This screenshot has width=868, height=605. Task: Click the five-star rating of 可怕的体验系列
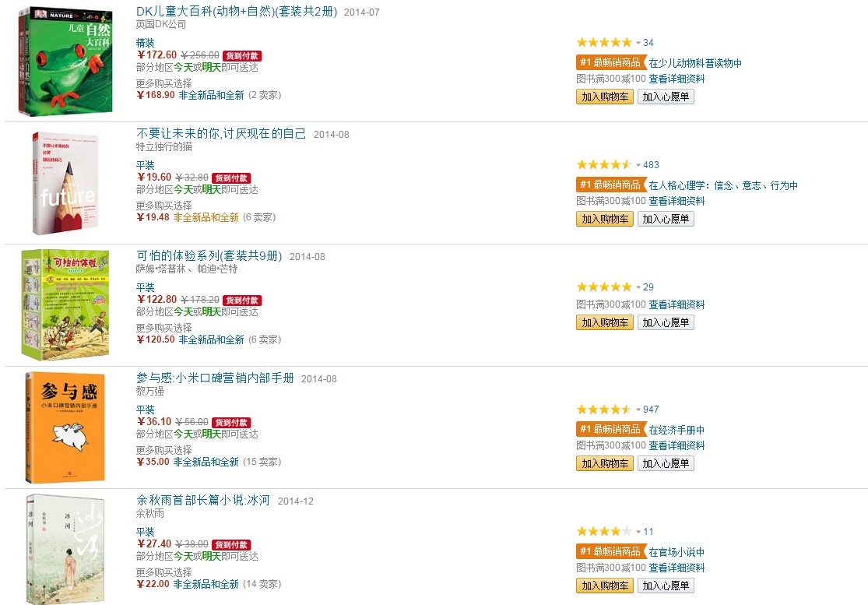604,287
